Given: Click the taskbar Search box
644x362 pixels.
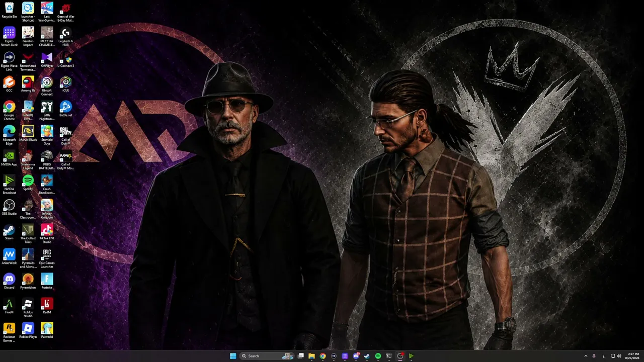Looking at the screenshot, I should click(267, 356).
